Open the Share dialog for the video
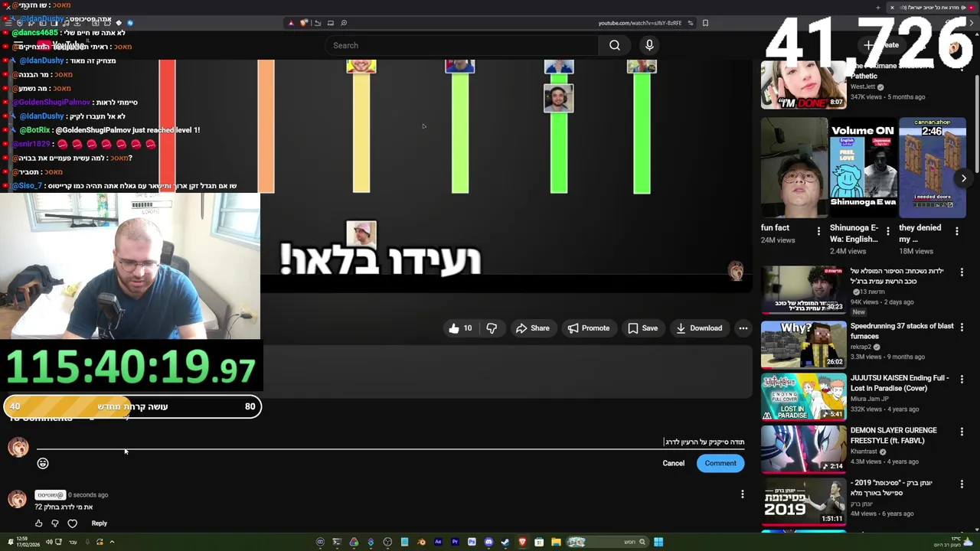This screenshot has width=980, height=551. click(532, 328)
